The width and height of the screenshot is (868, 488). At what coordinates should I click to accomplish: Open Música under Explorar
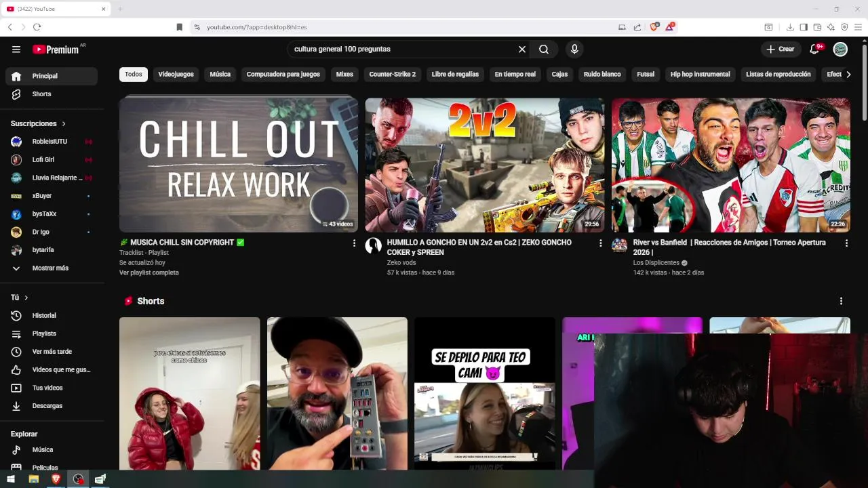[52, 450]
